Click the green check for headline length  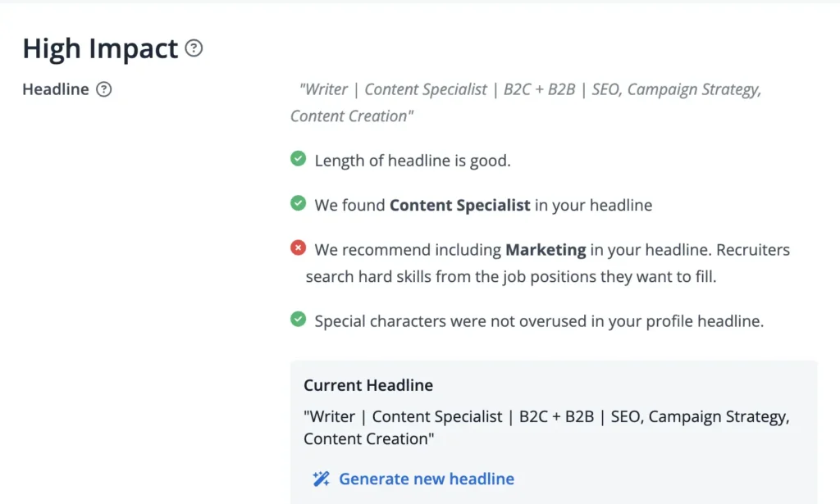tap(298, 157)
